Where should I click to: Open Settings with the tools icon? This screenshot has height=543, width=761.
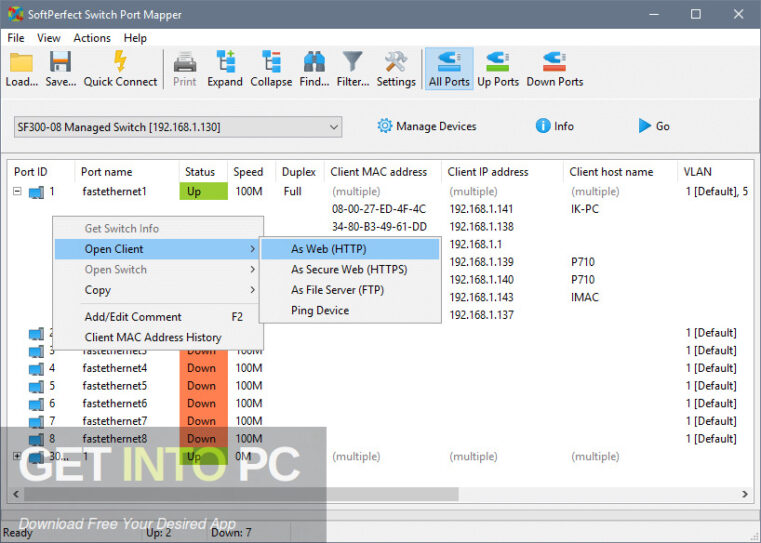tap(396, 62)
